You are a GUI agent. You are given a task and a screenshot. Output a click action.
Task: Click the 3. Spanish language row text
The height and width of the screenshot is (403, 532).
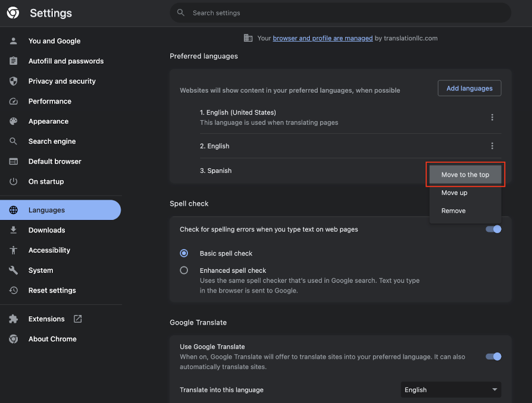pyautogui.click(x=216, y=171)
